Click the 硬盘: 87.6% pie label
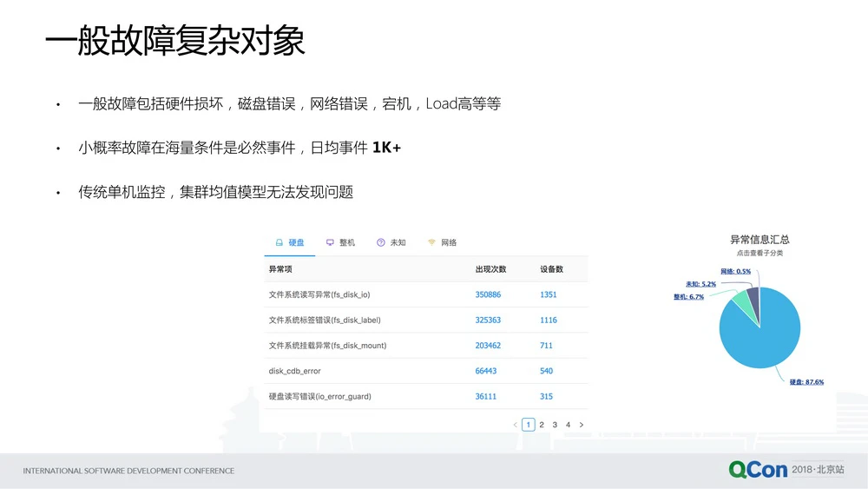Image resolution: width=868 pixels, height=489 pixels. [806, 382]
